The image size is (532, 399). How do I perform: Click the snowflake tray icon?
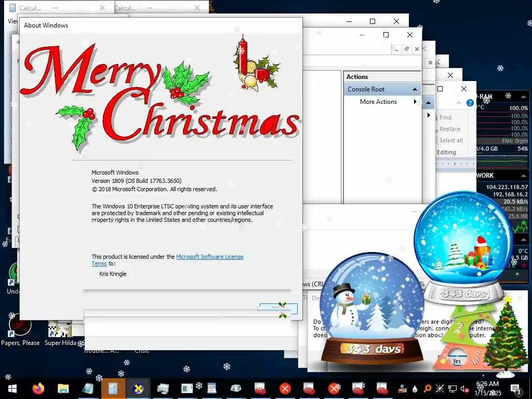click(440, 389)
